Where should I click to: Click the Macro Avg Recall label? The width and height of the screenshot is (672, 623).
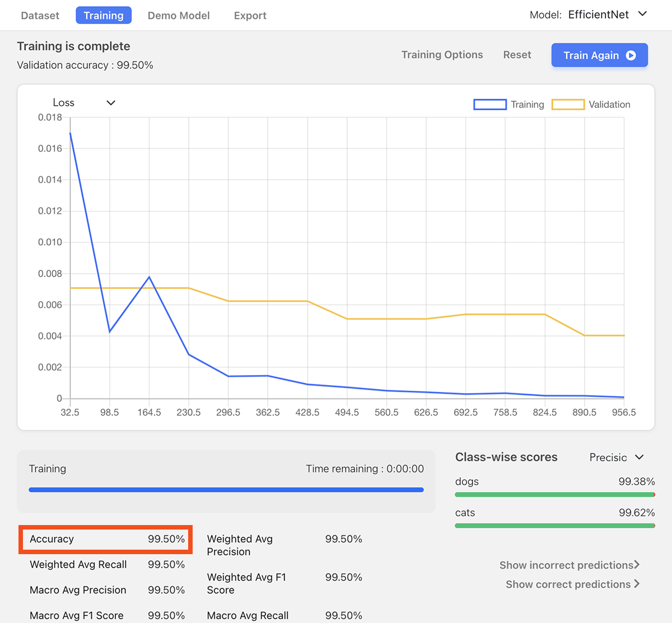[x=248, y=616]
